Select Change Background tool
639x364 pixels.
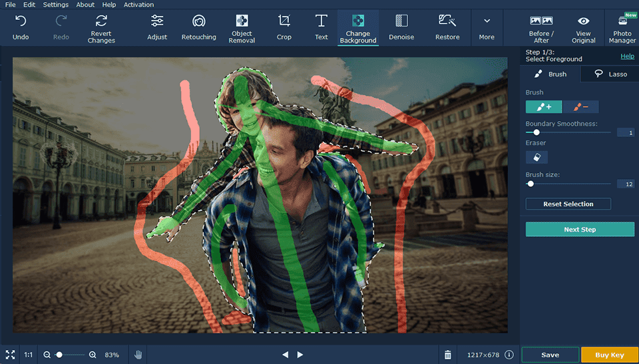pyautogui.click(x=358, y=27)
